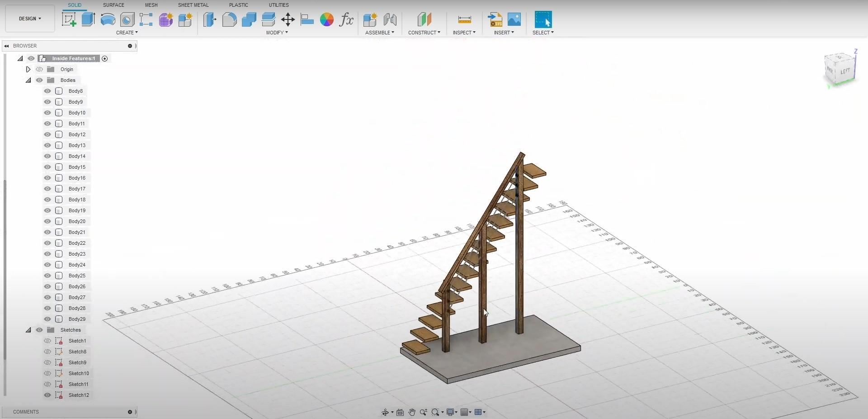This screenshot has width=868, height=419.
Task: Expand the COMMENTS panel plus button
Action: click(x=130, y=412)
